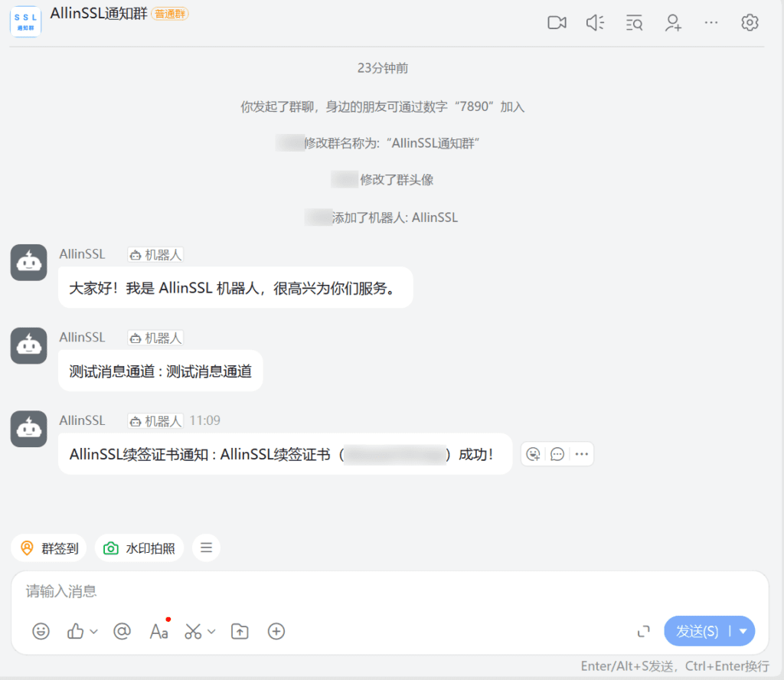The image size is (784, 680).
Task: Expand the message input box to fullscreen
Action: click(644, 631)
